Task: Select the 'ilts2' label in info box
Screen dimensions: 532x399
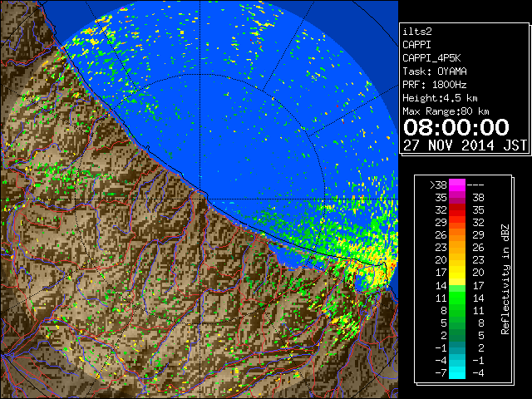Action: pyautogui.click(x=417, y=32)
